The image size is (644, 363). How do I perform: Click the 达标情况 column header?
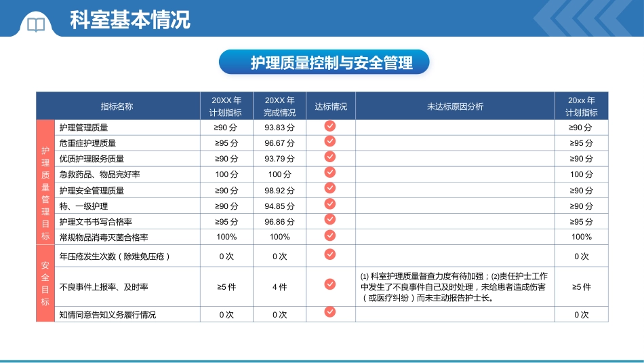(x=331, y=107)
